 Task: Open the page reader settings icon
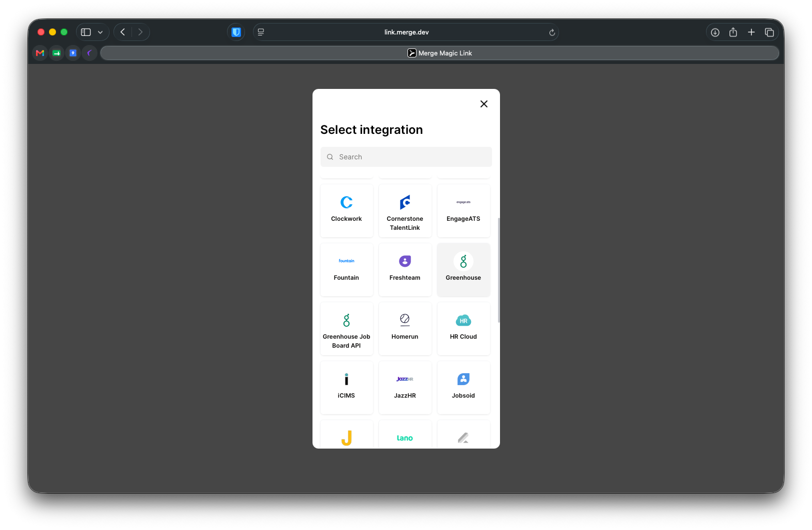pos(261,32)
